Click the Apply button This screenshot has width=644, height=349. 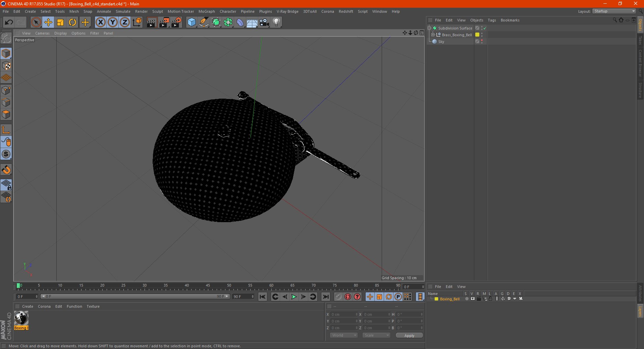tap(409, 336)
